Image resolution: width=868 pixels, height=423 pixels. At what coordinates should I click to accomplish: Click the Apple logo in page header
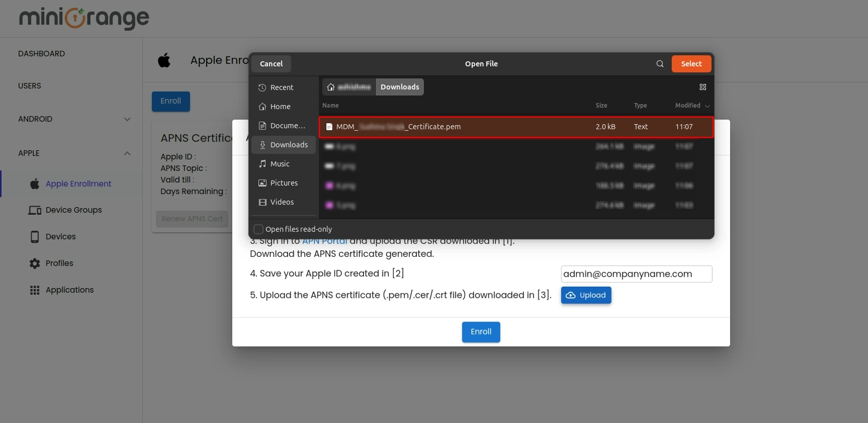click(164, 61)
